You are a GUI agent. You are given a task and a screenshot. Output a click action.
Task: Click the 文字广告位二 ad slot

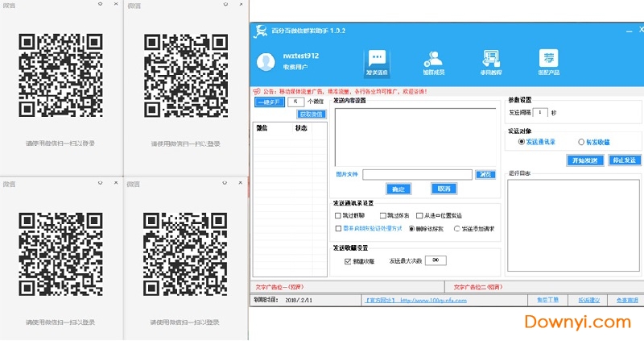coord(478,287)
